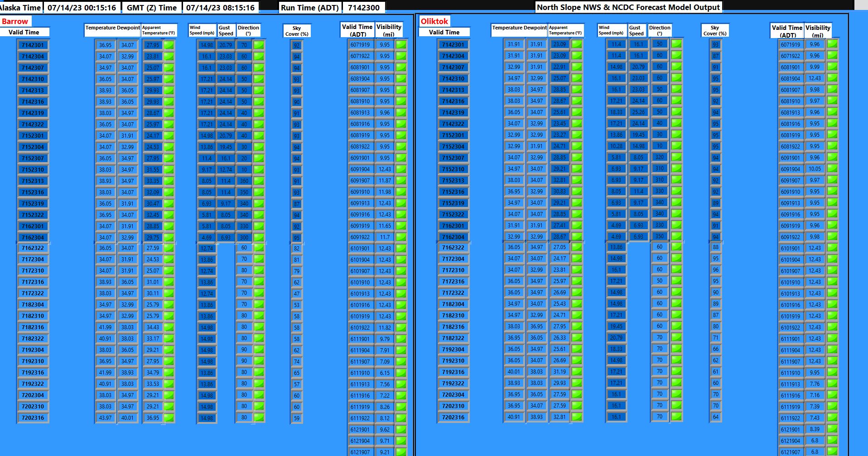868x456 pixels.
Task: Select Barrow valid time cell 7142310
Action: 33,79
